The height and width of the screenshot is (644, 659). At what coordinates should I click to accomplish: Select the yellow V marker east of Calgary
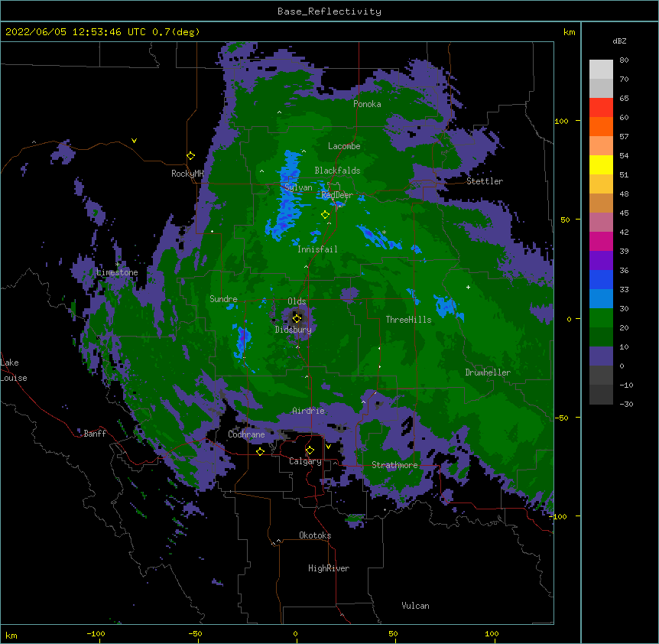[x=328, y=447]
